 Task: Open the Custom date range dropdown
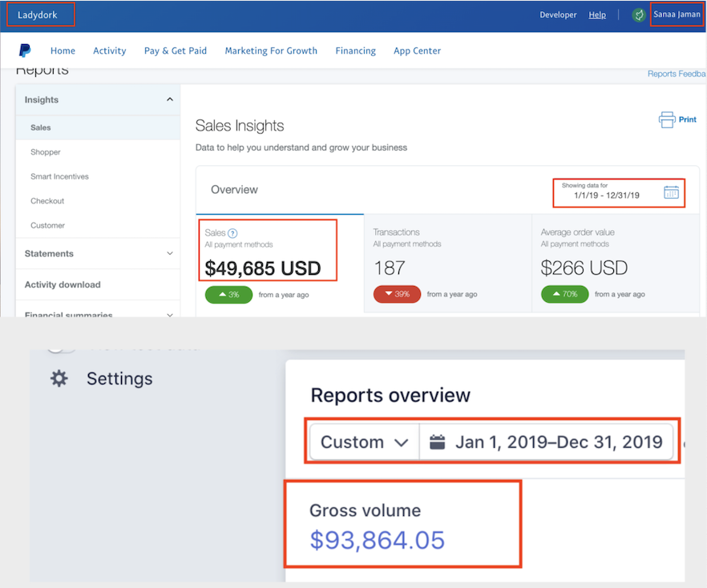tap(364, 442)
